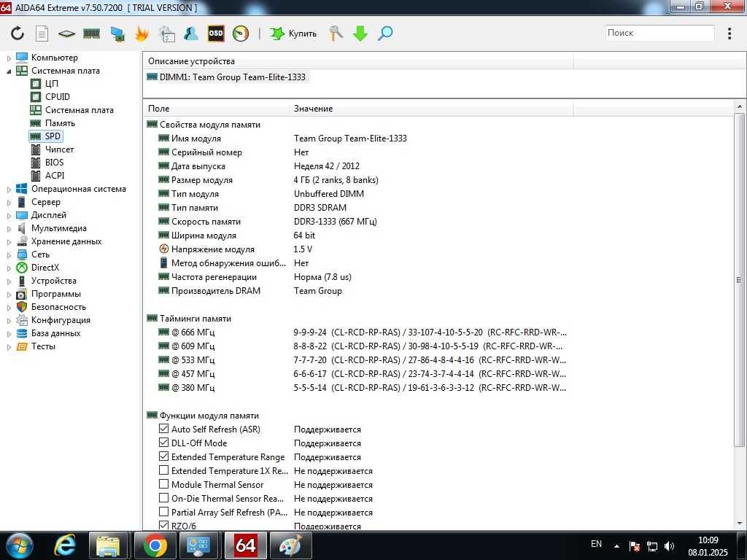
Task: Focus the Поиск search field
Action: (659, 33)
